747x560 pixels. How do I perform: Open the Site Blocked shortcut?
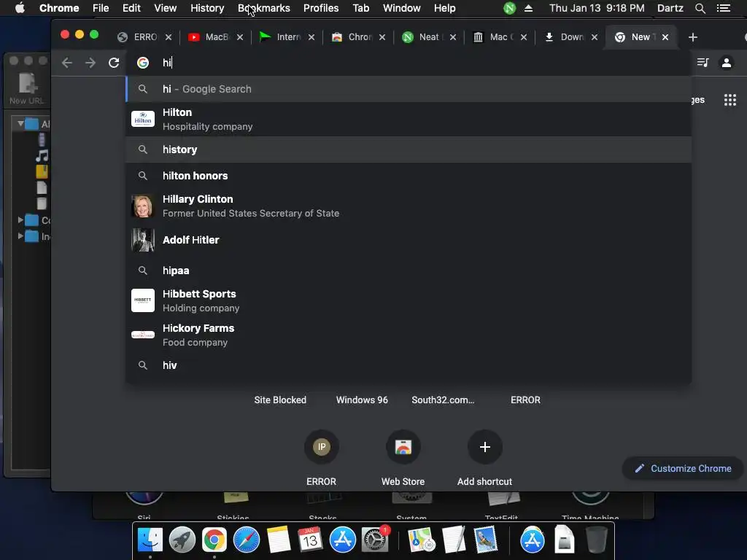coord(280,400)
